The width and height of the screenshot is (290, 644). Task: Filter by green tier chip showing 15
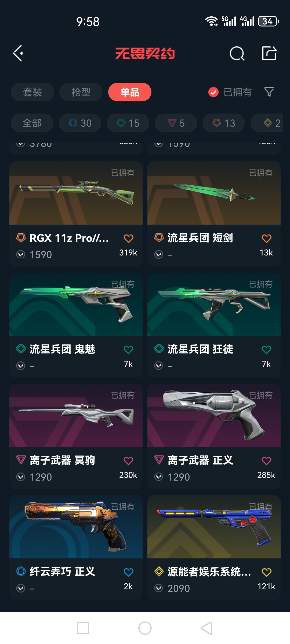click(x=128, y=123)
